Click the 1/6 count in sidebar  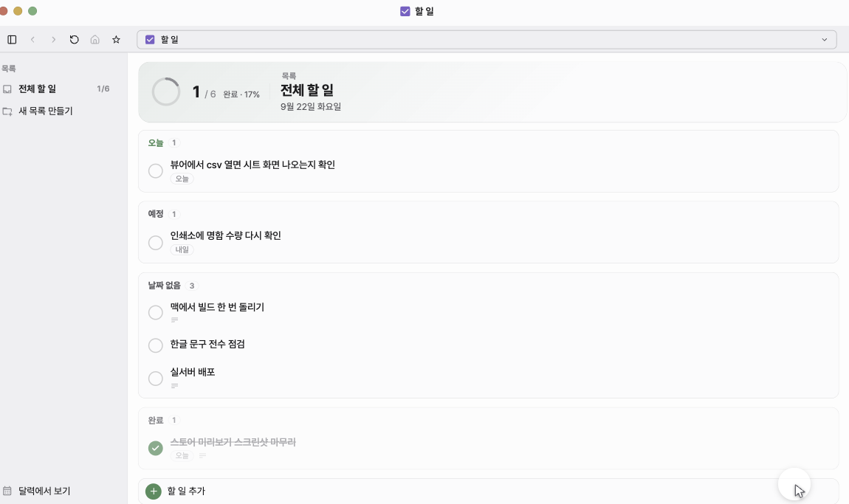tap(103, 89)
